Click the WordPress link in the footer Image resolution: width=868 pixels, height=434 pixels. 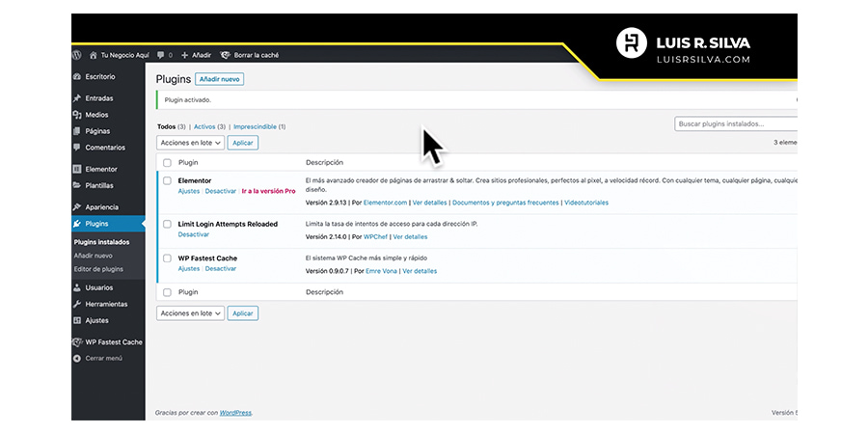click(235, 413)
